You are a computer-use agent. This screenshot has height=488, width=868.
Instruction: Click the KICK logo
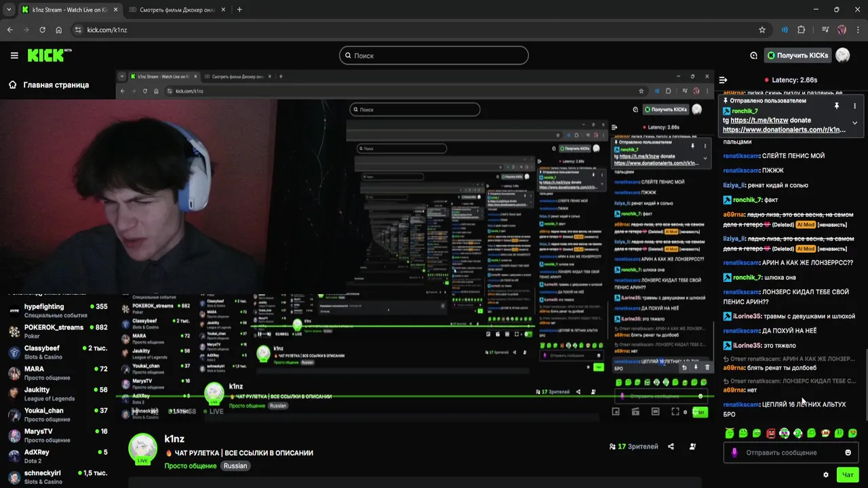[x=50, y=56]
